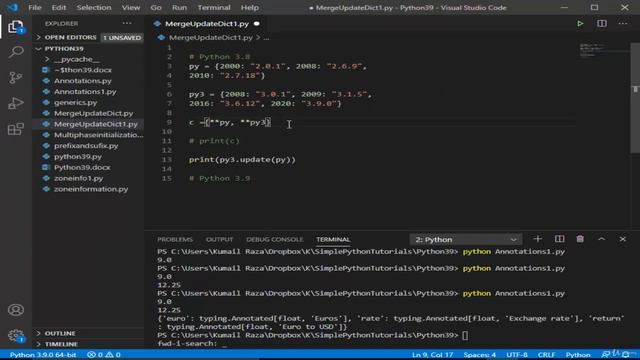This screenshot has width=640, height=360.
Task: Maximize the panel with up chevron
Action: point(602,239)
